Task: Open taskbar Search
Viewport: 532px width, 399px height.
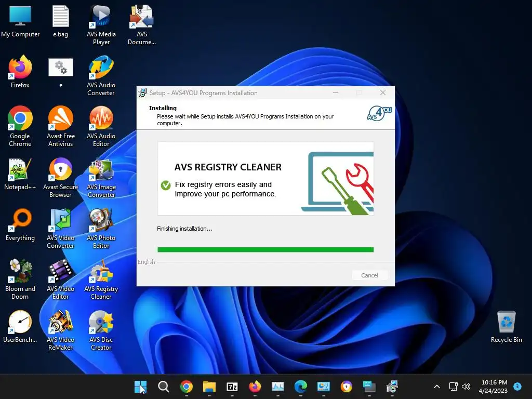Action: tap(164, 387)
